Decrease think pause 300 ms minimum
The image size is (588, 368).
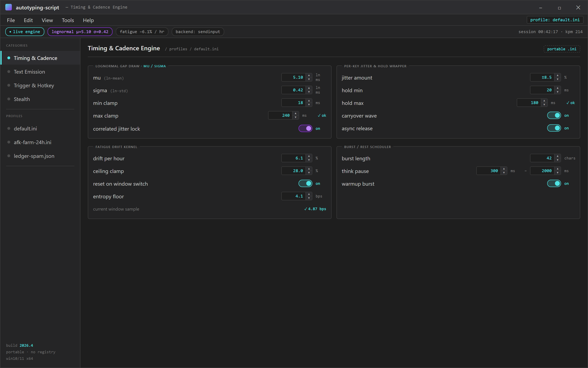[504, 173]
